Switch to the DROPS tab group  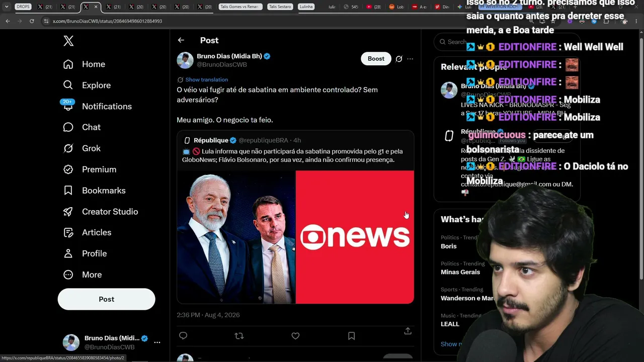(x=23, y=7)
